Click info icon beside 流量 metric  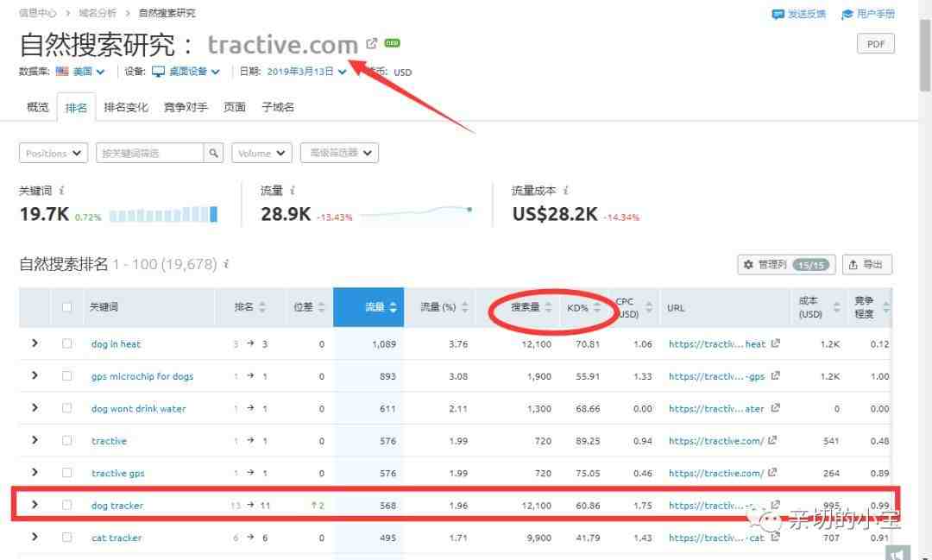coord(293,190)
